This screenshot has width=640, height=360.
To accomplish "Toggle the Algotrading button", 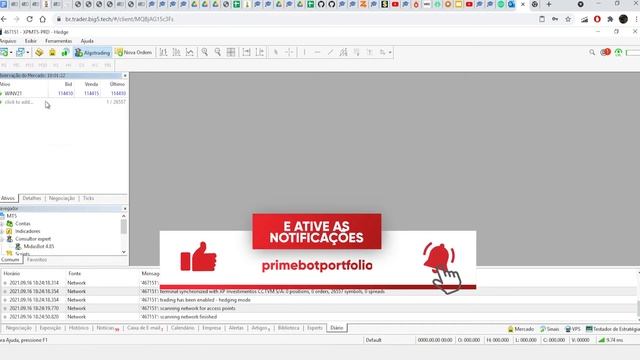I will point(93,53).
